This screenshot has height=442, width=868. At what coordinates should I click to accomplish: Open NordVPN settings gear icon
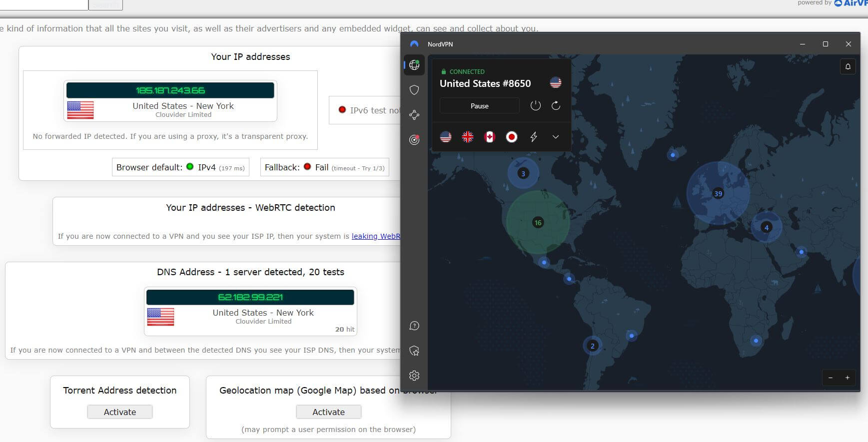pos(414,376)
